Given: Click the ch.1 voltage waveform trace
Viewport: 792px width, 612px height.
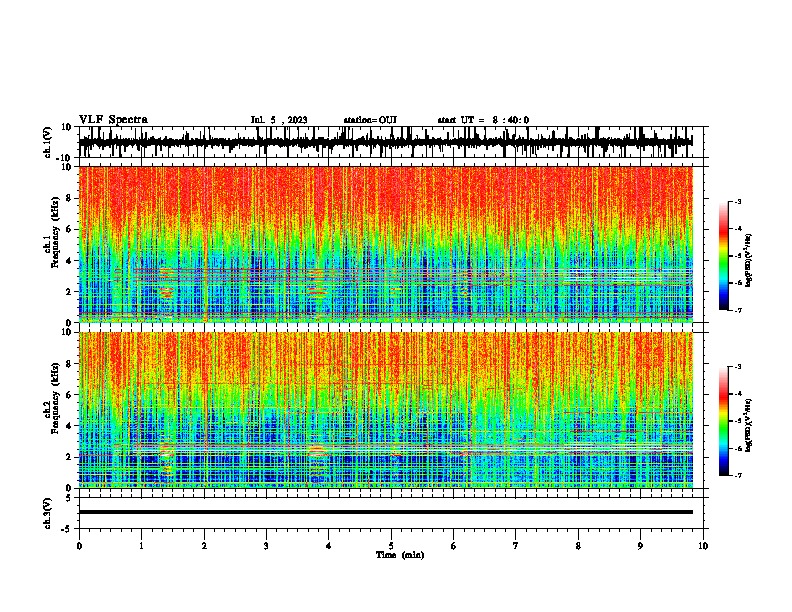Looking at the screenshot, I should point(385,142).
